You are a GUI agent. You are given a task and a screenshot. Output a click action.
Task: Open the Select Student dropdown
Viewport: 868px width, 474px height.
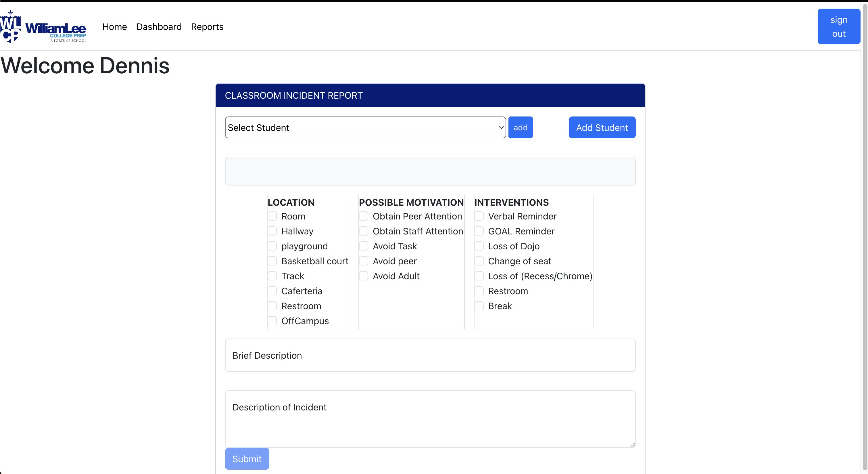[x=365, y=127]
